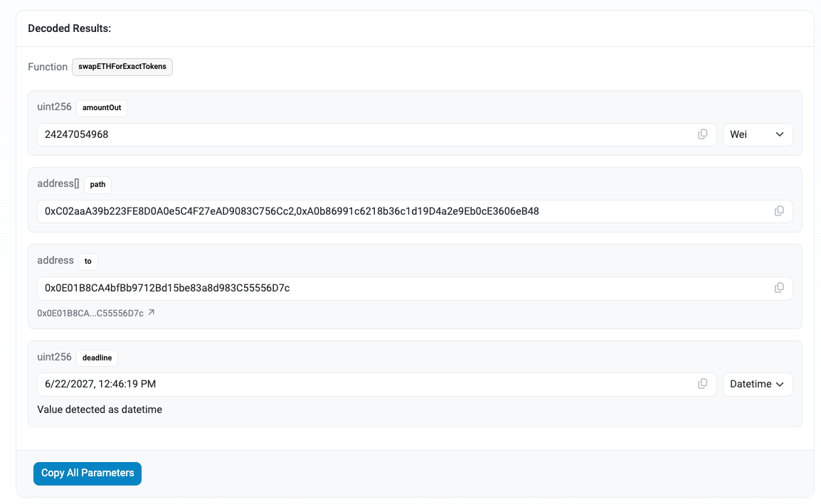Expand the Datetime format dropdown
Viewport: 821px width, 504px height.
(757, 384)
